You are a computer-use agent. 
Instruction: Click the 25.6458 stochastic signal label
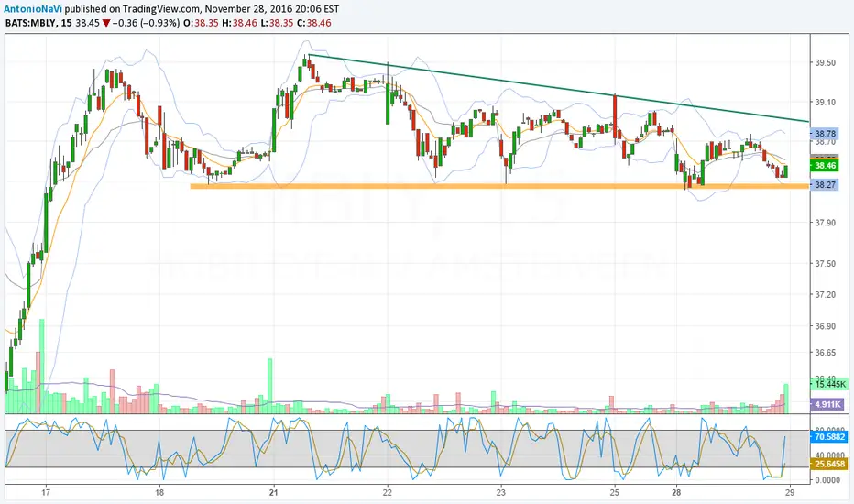[x=830, y=465]
